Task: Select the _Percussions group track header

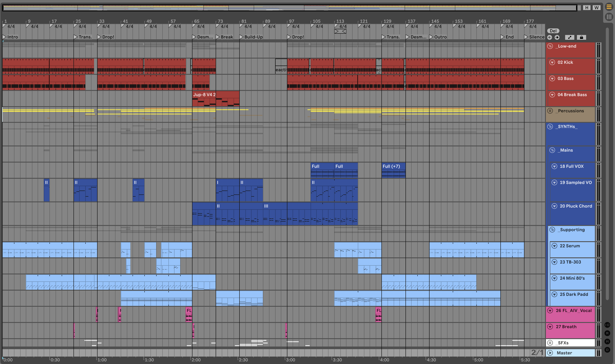Action: tap(571, 111)
